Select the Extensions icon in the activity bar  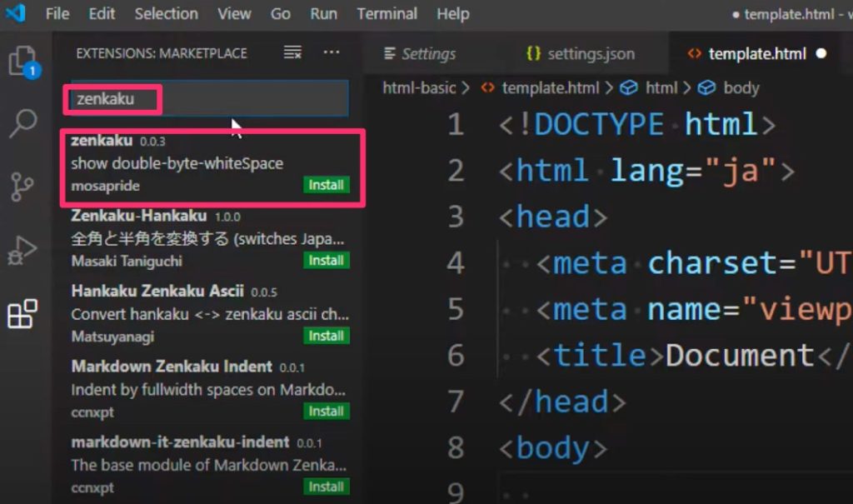tap(22, 315)
